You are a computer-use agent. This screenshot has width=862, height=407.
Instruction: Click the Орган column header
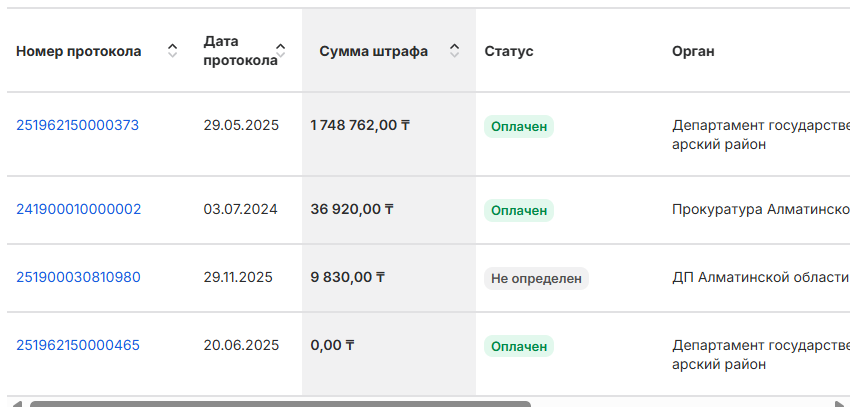[693, 51]
